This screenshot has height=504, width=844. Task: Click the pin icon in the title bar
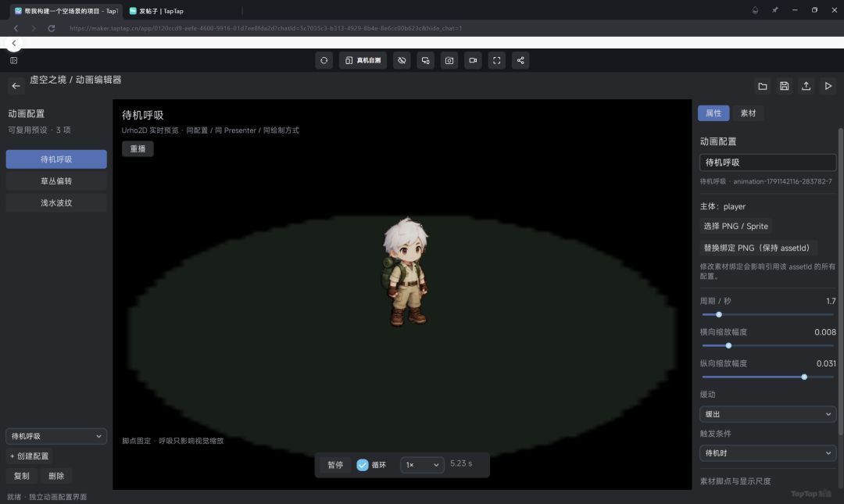click(774, 10)
